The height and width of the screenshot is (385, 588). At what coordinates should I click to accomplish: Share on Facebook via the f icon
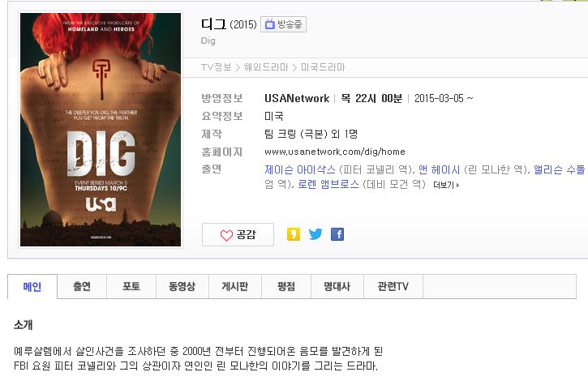[x=337, y=234]
